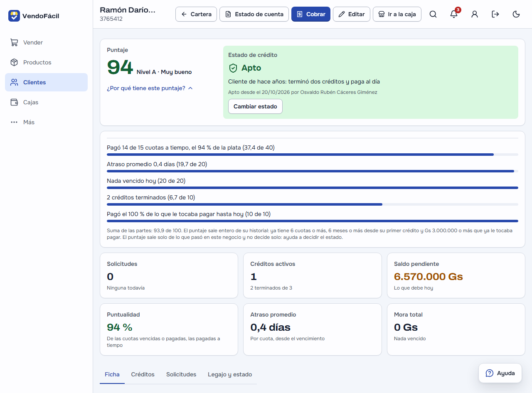Screen dimensions: 532x393
Task: Click the '2 créditos terminados' progress bar
Action: coord(313,204)
